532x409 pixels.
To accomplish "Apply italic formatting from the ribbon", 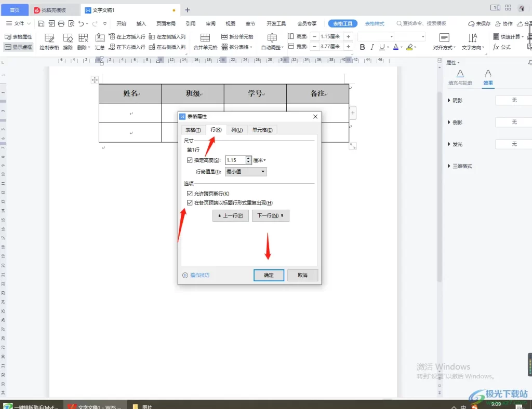I will (x=372, y=47).
